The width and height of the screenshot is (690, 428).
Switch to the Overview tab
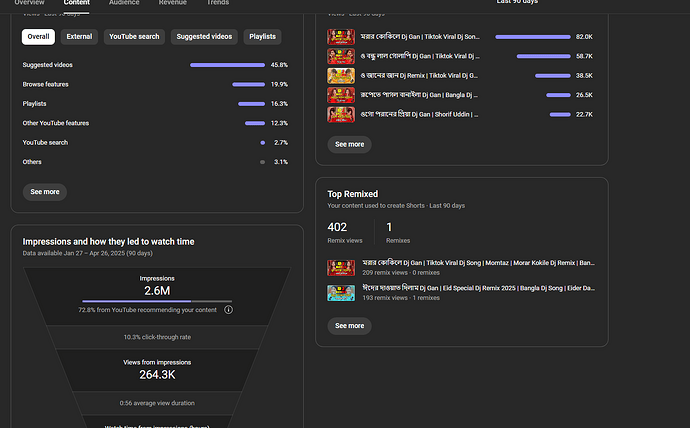coord(29,3)
